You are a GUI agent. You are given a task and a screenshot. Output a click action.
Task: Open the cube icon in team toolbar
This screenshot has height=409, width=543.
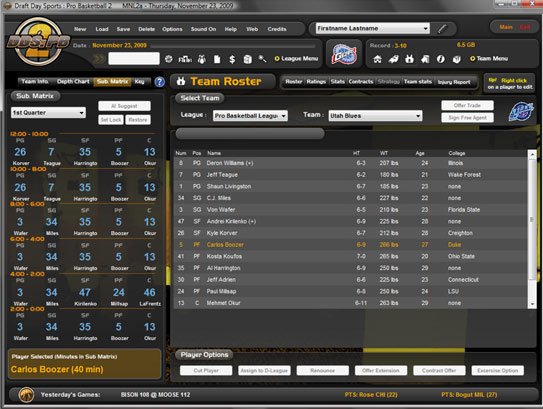[x=457, y=59]
